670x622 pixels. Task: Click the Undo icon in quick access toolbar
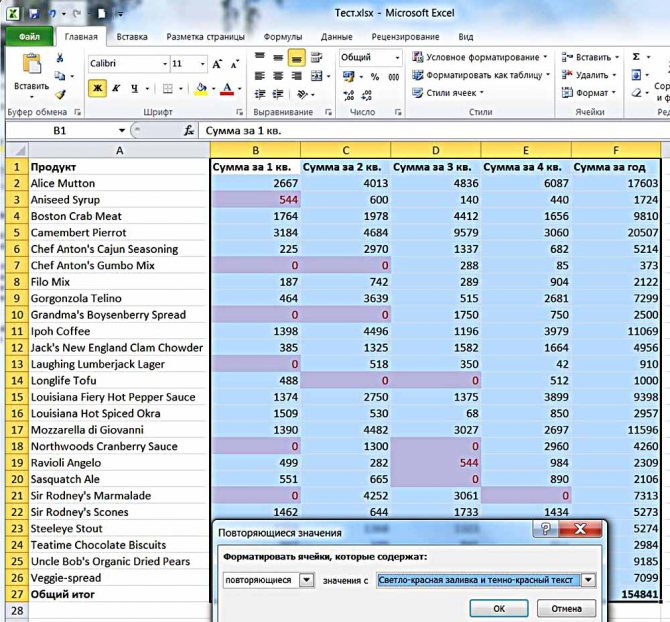click(x=52, y=14)
